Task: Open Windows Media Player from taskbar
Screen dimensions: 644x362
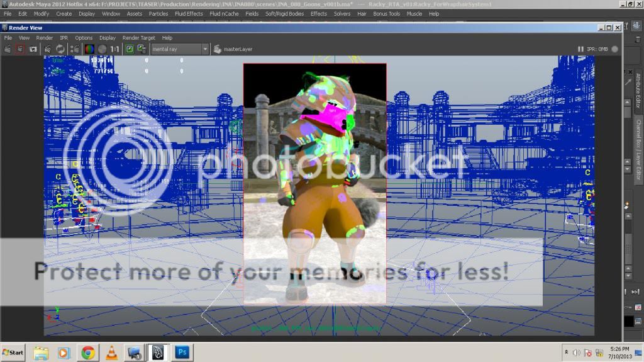Action: [64, 353]
